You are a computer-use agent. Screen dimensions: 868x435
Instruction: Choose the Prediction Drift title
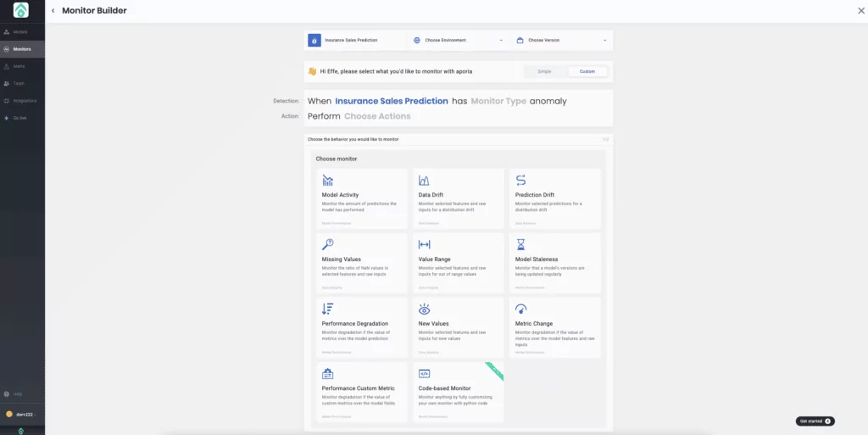click(535, 195)
